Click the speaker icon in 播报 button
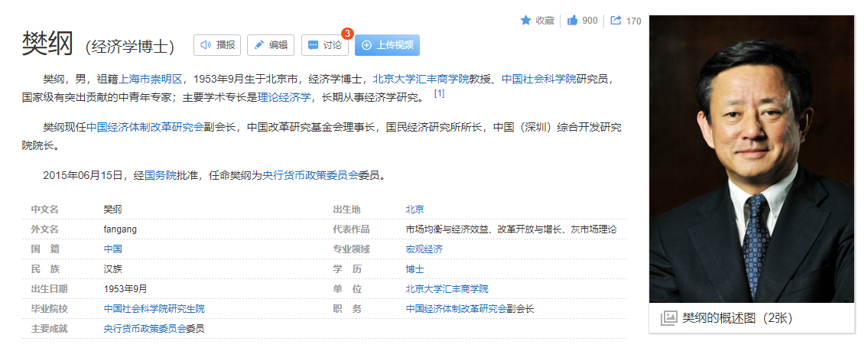Screen dimensions: 868x348 pos(206,45)
